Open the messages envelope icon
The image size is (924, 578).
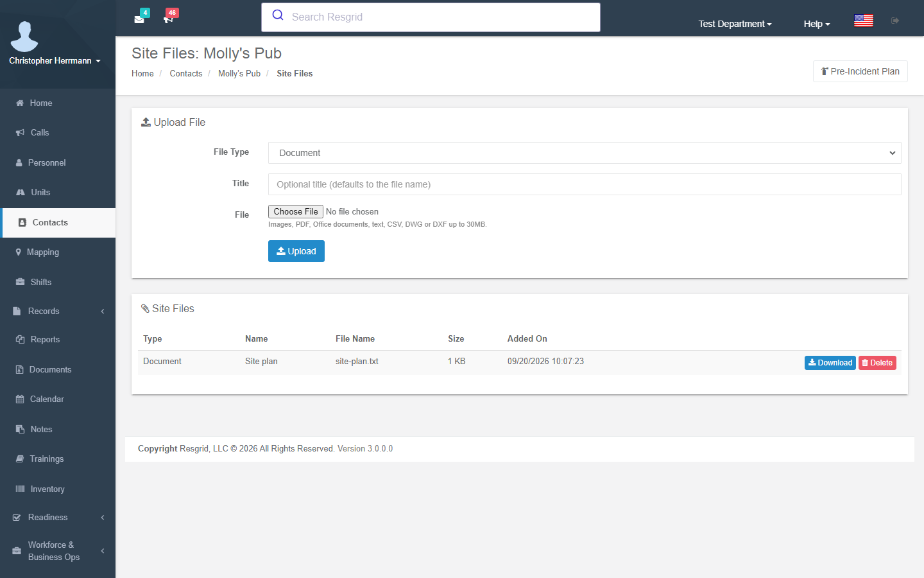[x=139, y=19]
